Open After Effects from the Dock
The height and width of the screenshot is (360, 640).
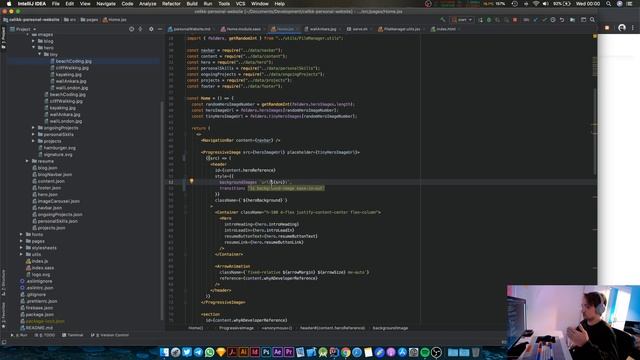tap(278, 352)
